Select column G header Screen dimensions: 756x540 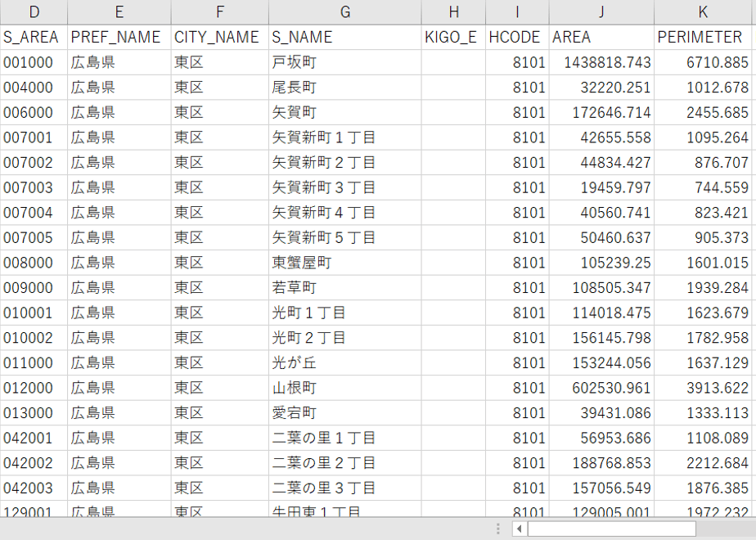(x=345, y=12)
